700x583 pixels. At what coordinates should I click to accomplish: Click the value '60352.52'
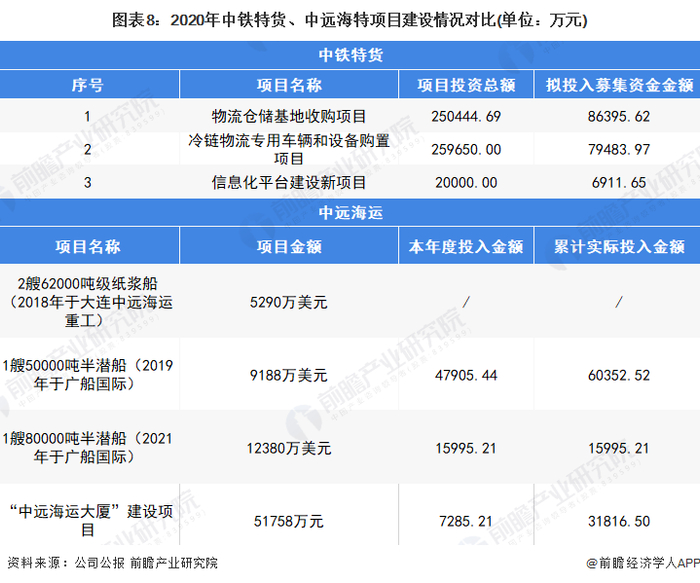pyautogui.click(x=619, y=375)
